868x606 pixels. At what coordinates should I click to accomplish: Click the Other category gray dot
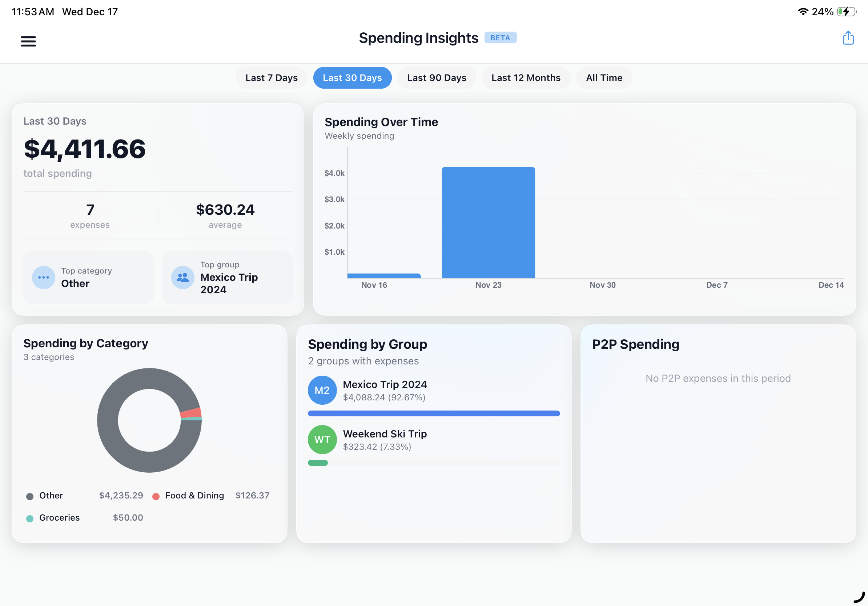coord(29,496)
